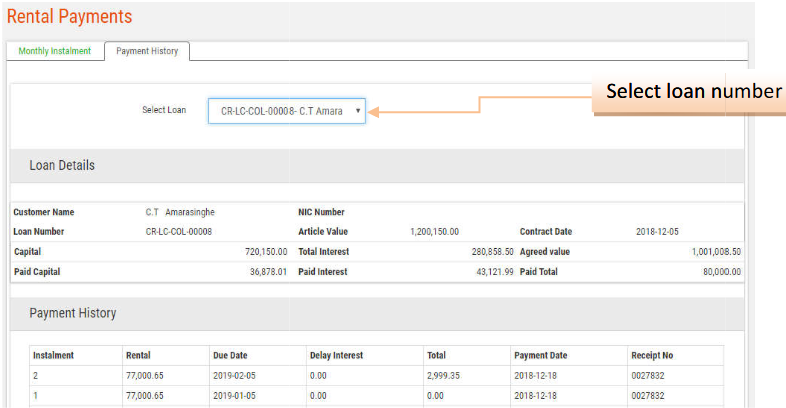786x408 pixels.
Task: Open the Select Loan dropdown
Action: pyautogui.click(x=287, y=111)
